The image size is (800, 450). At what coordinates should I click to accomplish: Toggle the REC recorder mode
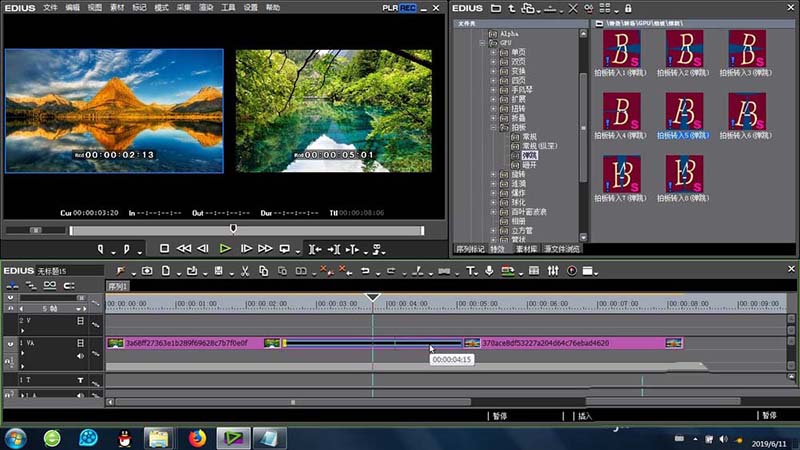pos(408,8)
